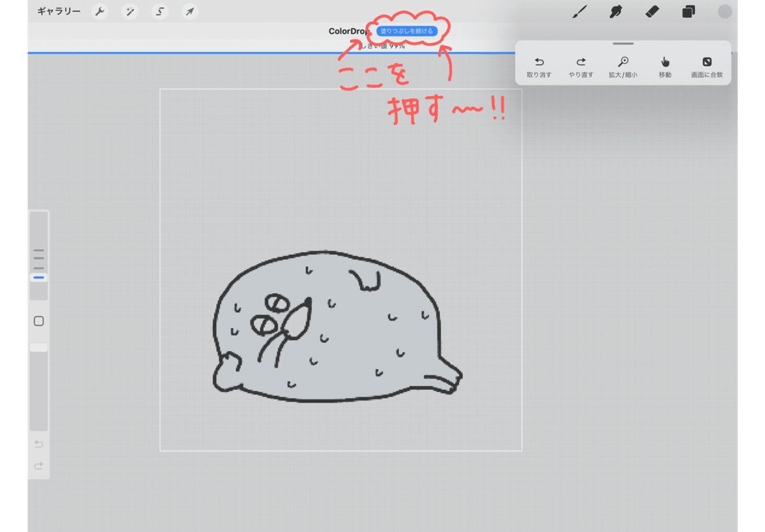Select the Smudge tool
Screen dimensions: 765x532
[616, 11]
